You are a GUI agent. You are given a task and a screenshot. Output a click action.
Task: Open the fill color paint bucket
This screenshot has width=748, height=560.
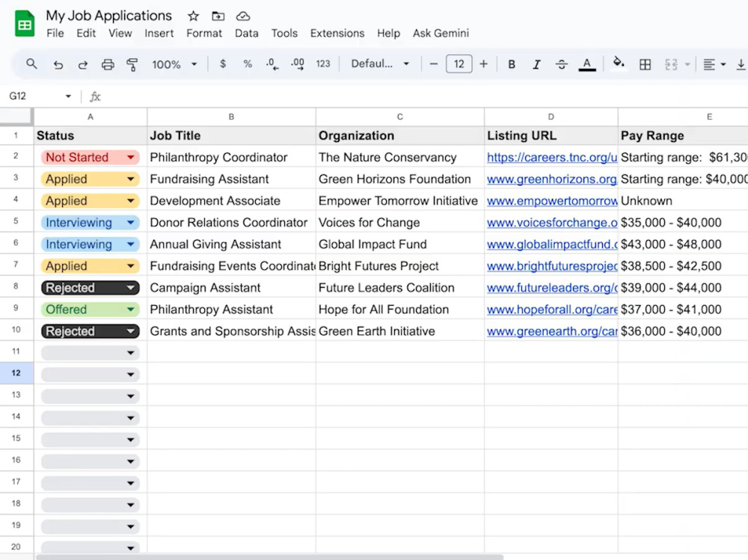pos(619,64)
